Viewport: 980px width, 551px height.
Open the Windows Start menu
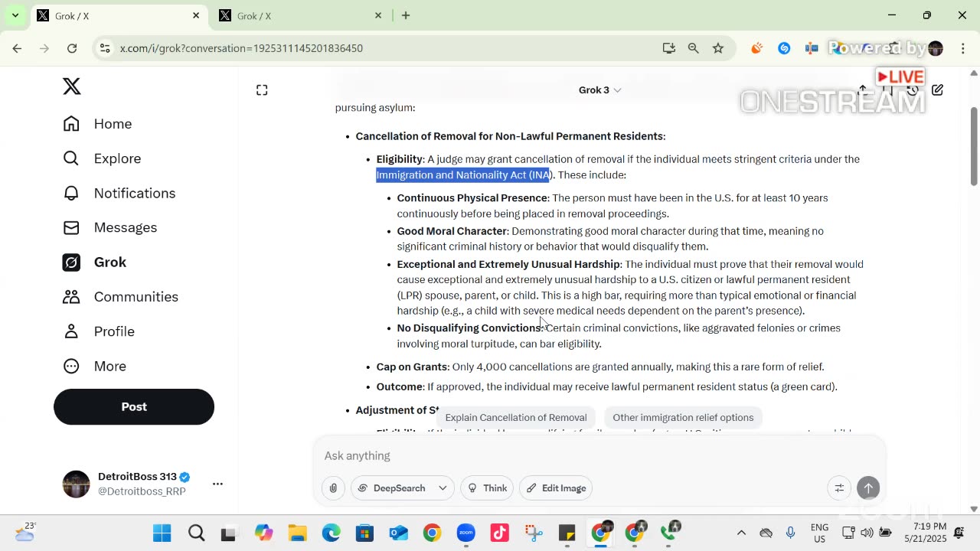point(162,533)
